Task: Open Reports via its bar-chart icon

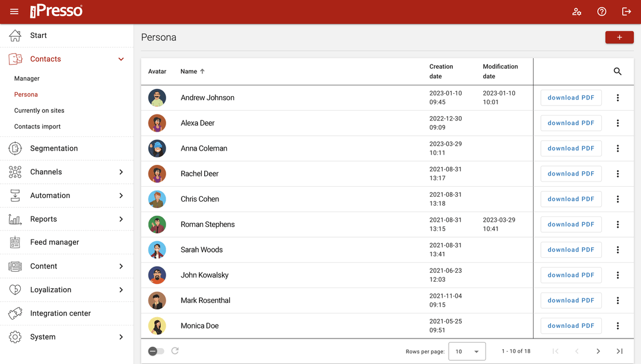Action: 14,219
